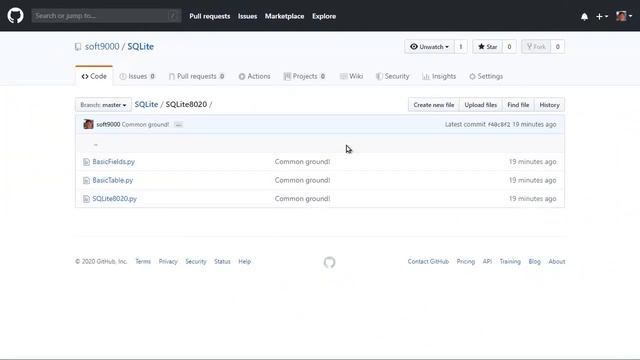
Task: View stargazers count next to Star
Action: pyautogui.click(x=509, y=47)
